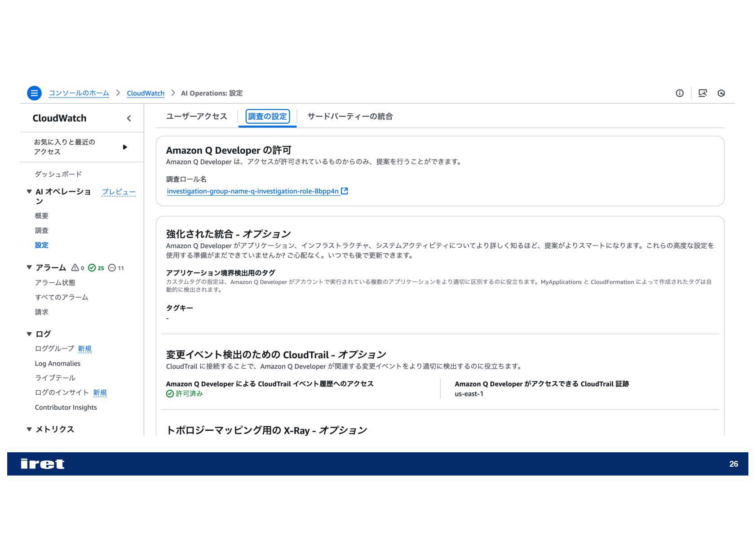Screen dimensions: 756x535
Task: Open the CloudWatch breadcrumb link
Action: pos(146,93)
